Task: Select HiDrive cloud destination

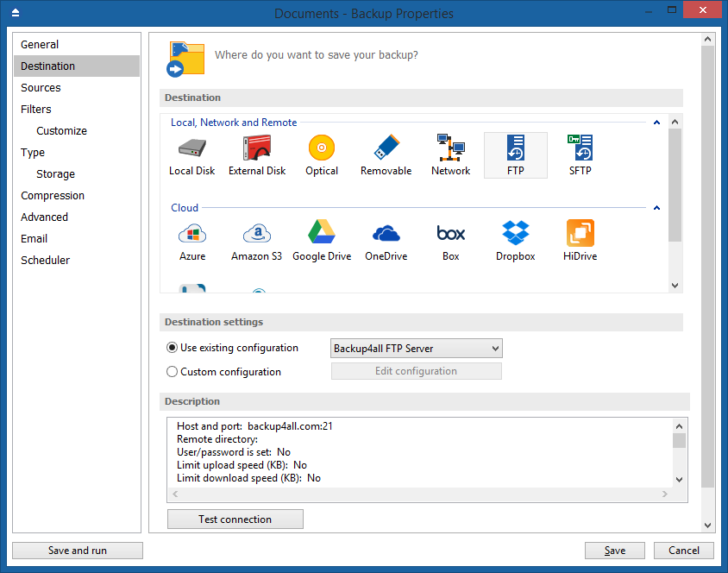Action: pos(580,241)
